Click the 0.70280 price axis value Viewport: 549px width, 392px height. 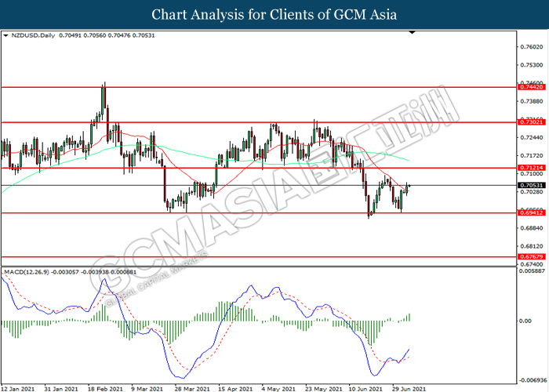(532, 192)
